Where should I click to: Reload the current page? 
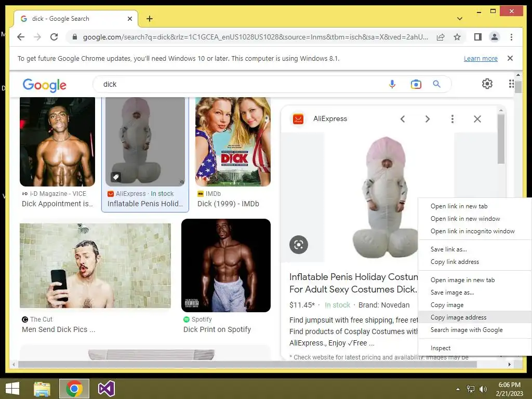pyautogui.click(x=54, y=37)
